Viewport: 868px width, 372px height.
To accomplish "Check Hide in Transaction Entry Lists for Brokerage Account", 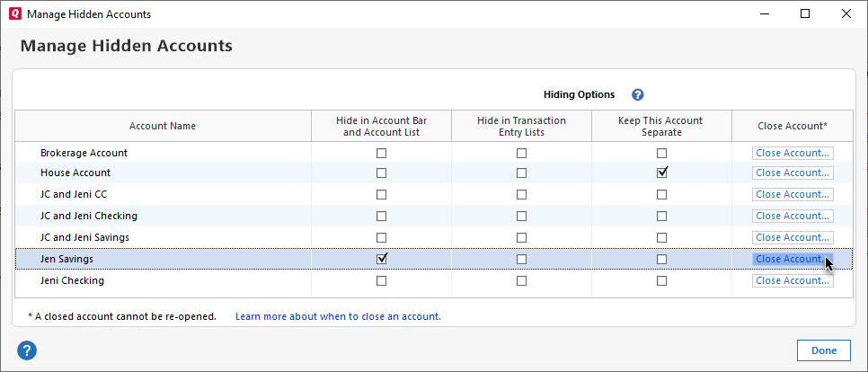I will (521, 153).
